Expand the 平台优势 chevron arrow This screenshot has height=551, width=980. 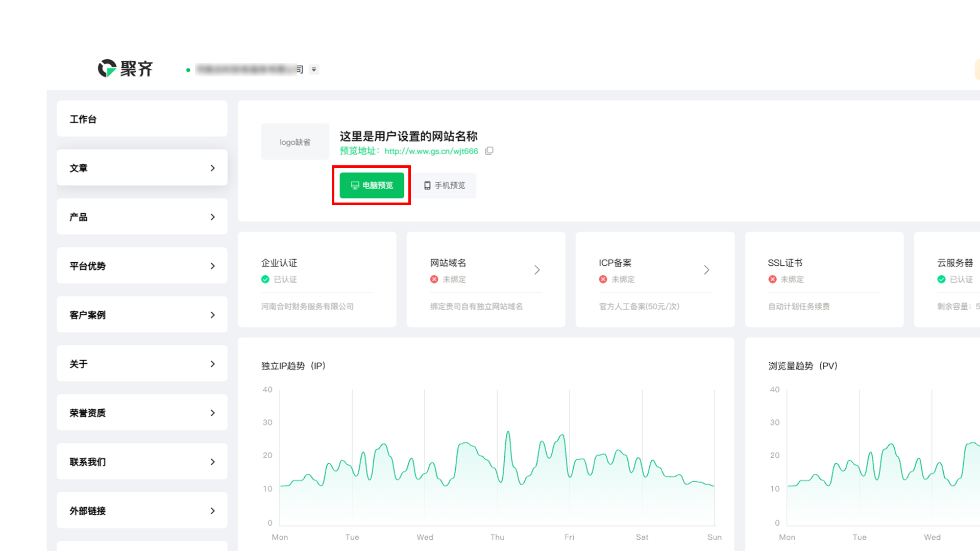(213, 266)
